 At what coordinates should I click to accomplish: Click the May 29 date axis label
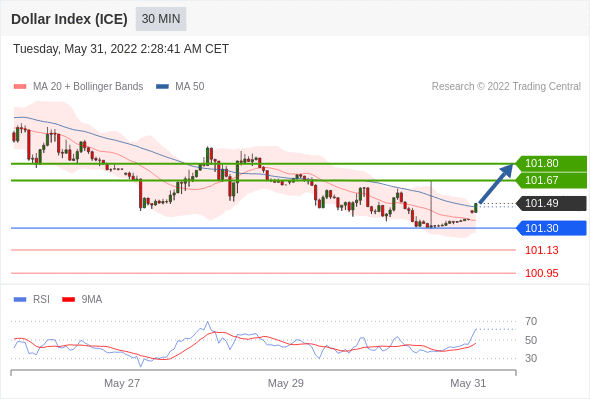(x=286, y=383)
